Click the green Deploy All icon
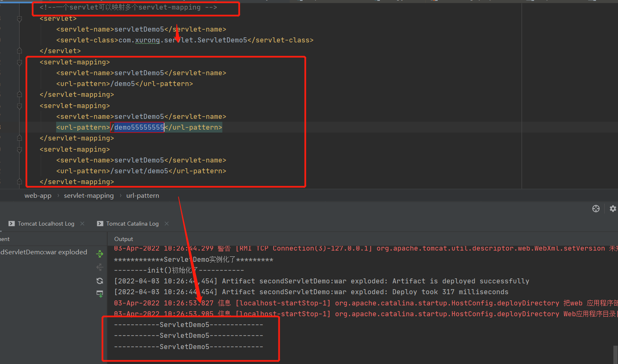 [100, 253]
